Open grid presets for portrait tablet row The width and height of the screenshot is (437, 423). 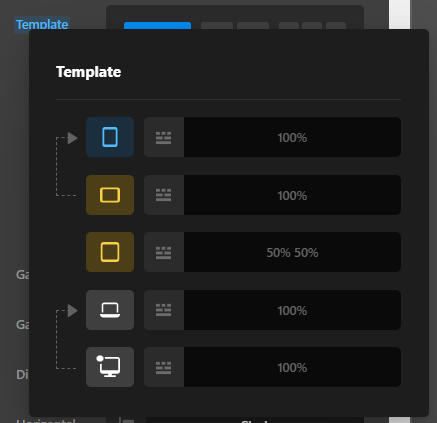click(164, 137)
